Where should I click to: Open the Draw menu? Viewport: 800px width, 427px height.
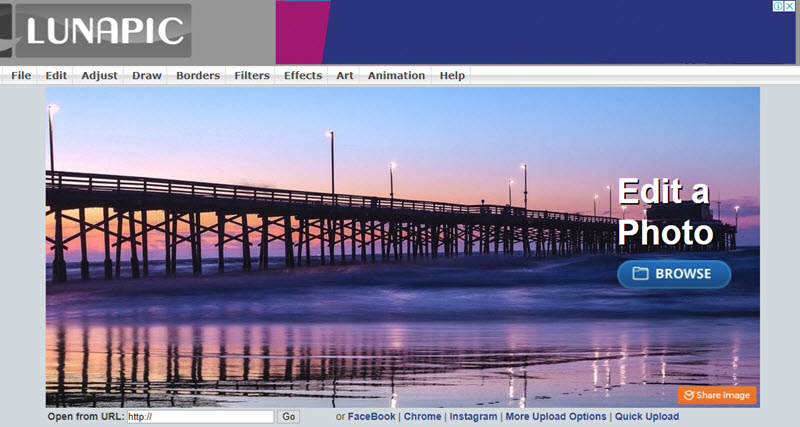point(147,76)
